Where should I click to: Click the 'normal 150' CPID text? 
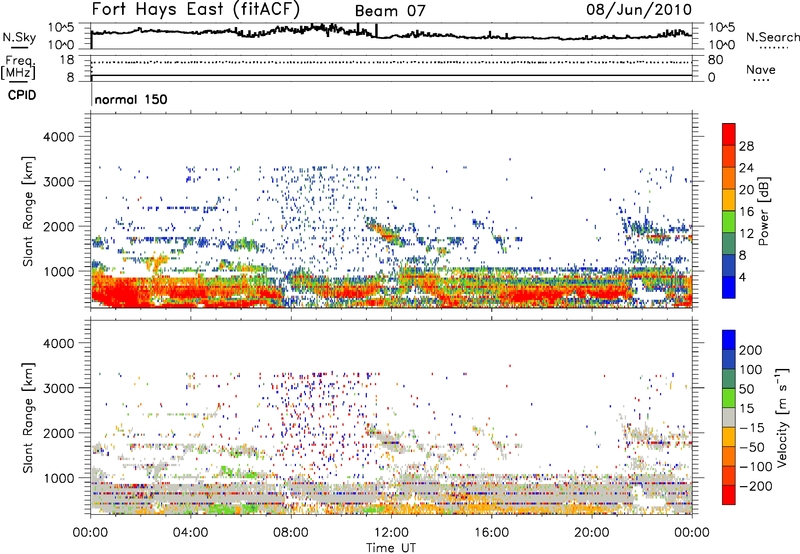pos(131,99)
